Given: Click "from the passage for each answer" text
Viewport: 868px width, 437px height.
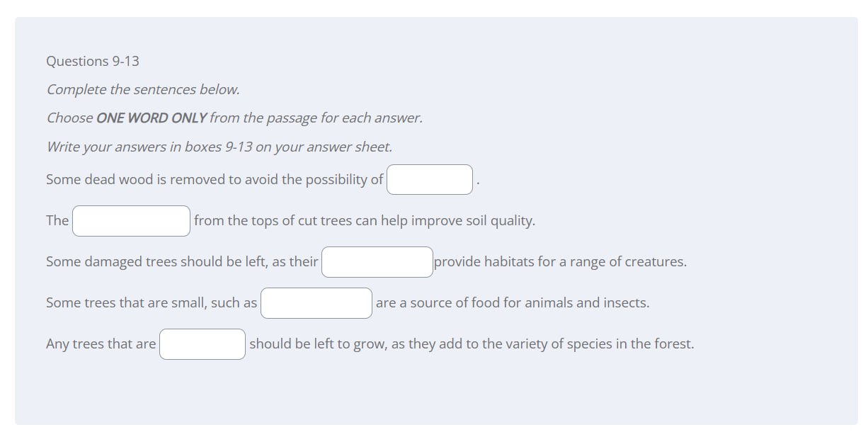Looking at the screenshot, I should [x=316, y=118].
